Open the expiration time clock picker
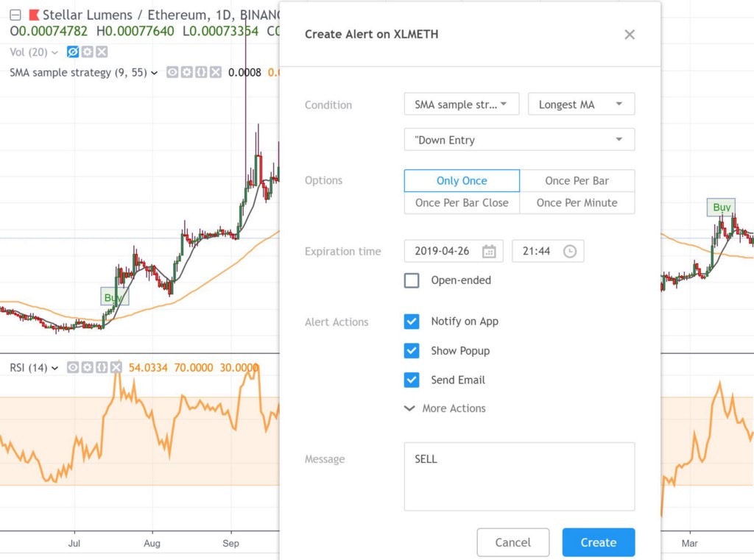The width and height of the screenshot is (754, 560). (x=570, y=252)
